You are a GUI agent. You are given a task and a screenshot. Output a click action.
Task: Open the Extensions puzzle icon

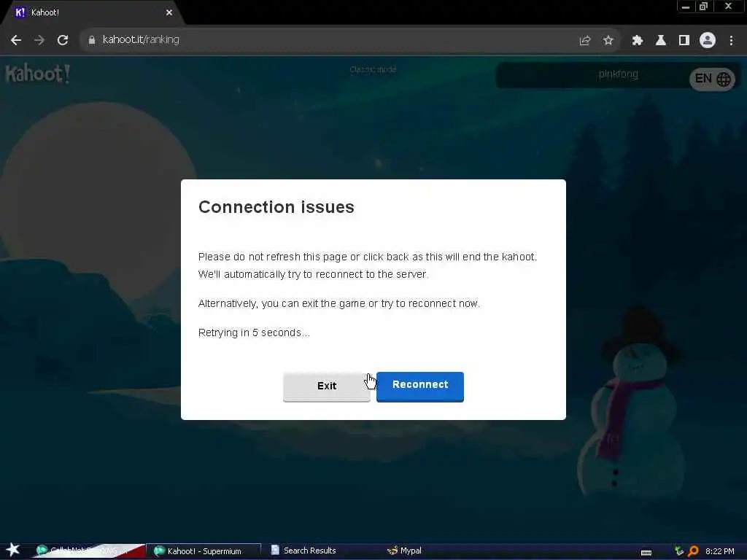tap(638, 41)
